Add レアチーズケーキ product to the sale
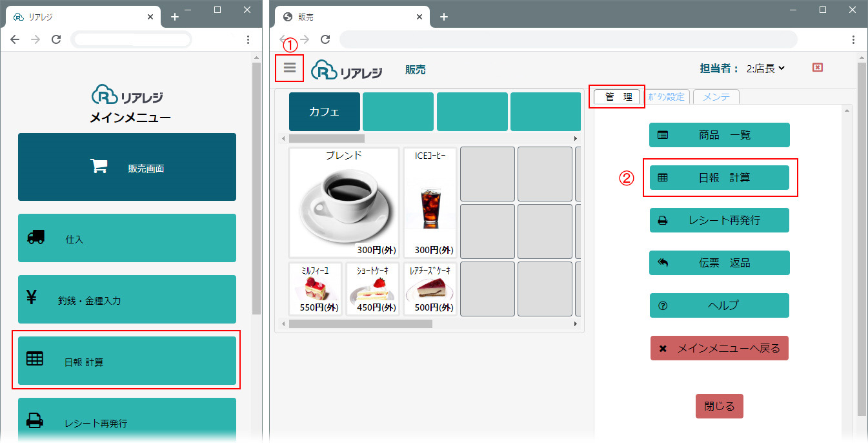Image resolution: width=868 pixels, height=443 pixels. (430, 289)
